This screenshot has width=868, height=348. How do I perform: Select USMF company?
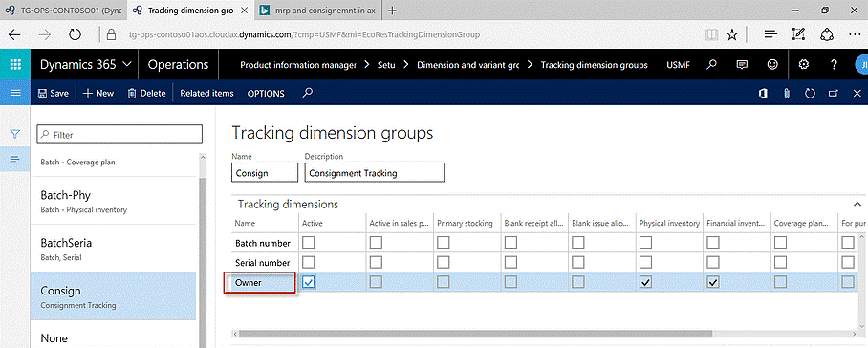(679, 65)
